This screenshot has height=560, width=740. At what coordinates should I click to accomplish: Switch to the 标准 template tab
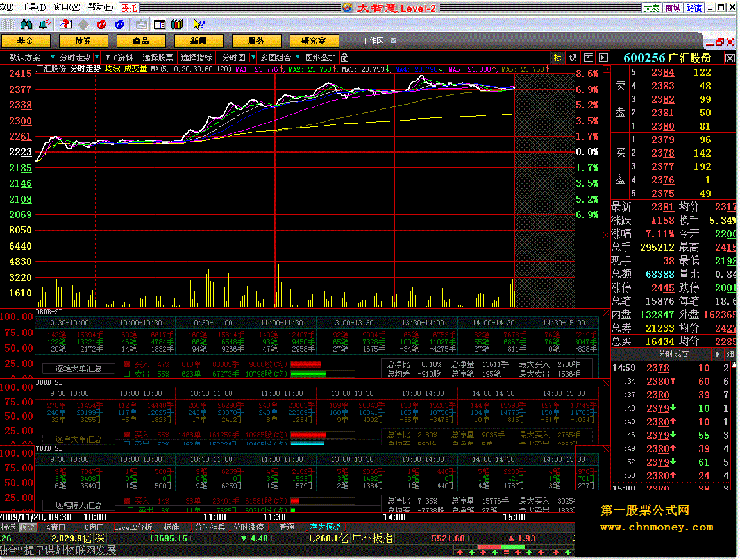tap(171, 527)
